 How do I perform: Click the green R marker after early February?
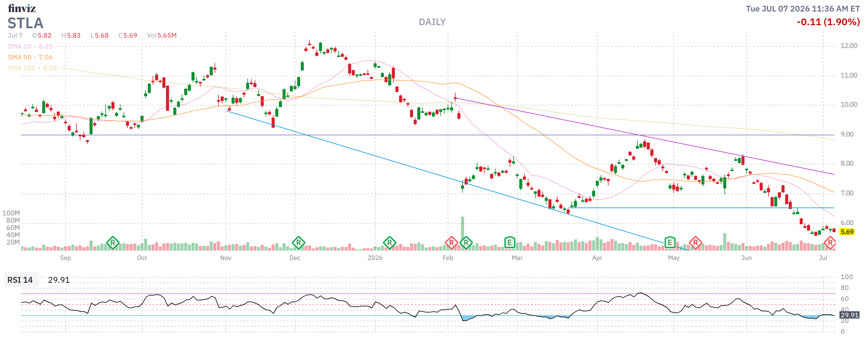466,243
